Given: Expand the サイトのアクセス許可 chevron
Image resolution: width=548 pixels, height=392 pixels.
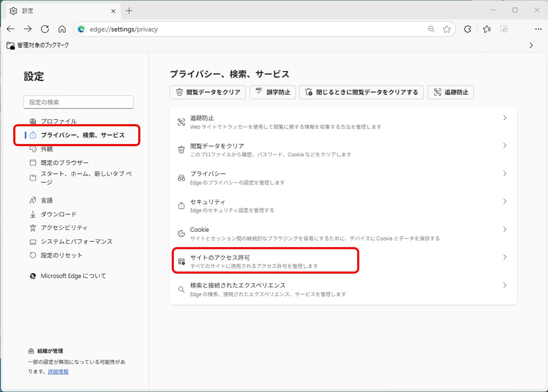Looking at the screenshot, I should (x=505, y=257).
